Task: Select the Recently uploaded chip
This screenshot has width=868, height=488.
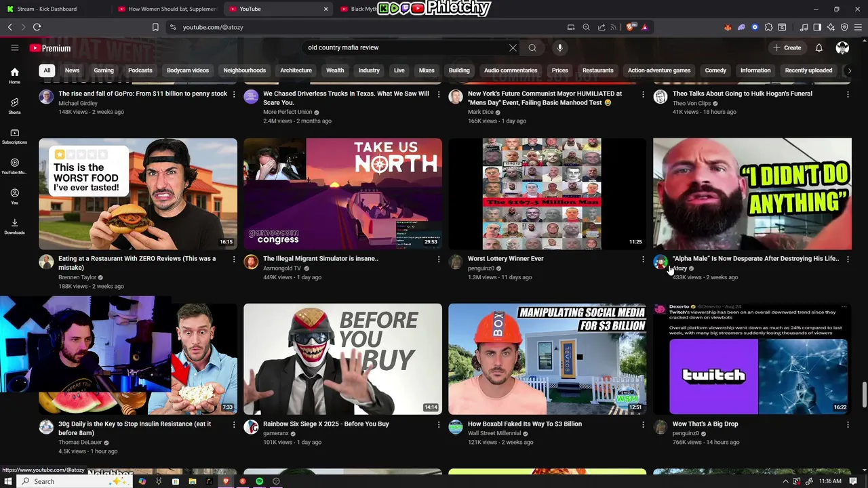Action: click(x=808, y=70)
